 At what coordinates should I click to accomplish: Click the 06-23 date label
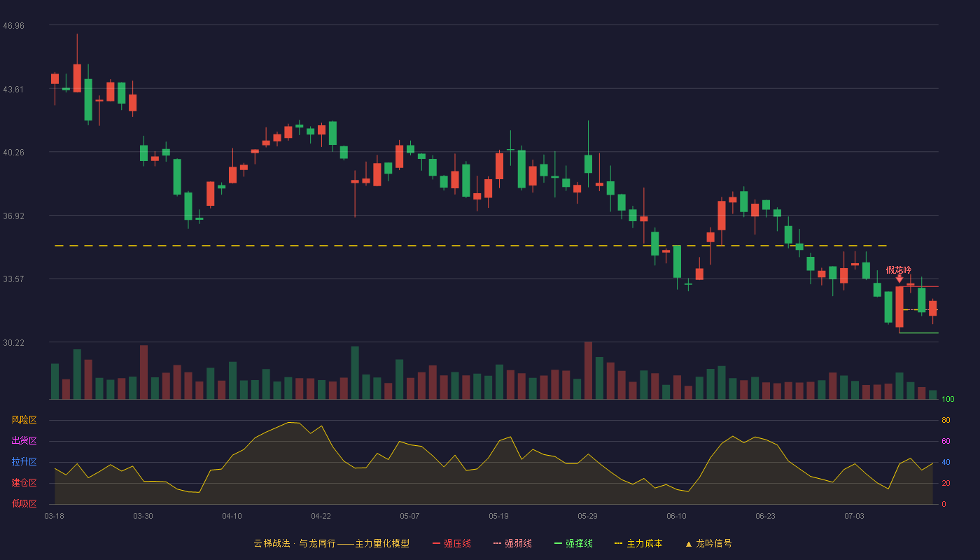pyautogui.click(x=765, y=516)
